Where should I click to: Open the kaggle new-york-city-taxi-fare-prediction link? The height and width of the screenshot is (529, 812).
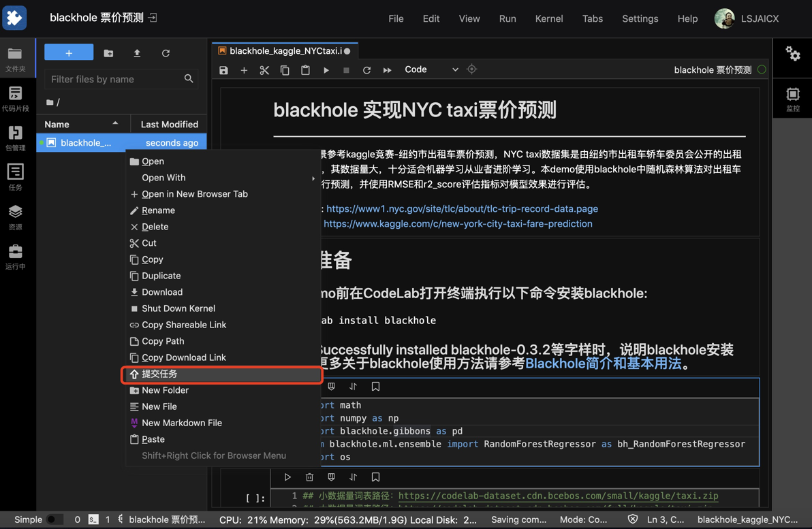pos(458,223)
